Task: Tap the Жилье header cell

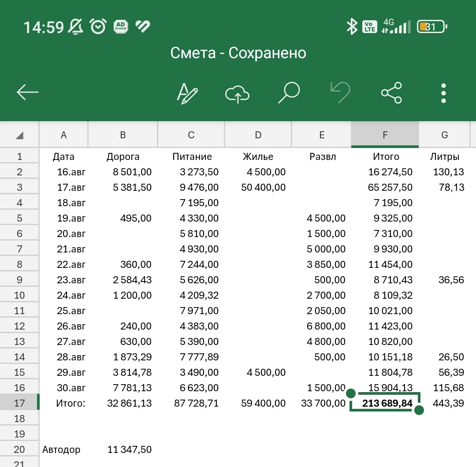Action: pyautogui.click(x=258, y=156)
